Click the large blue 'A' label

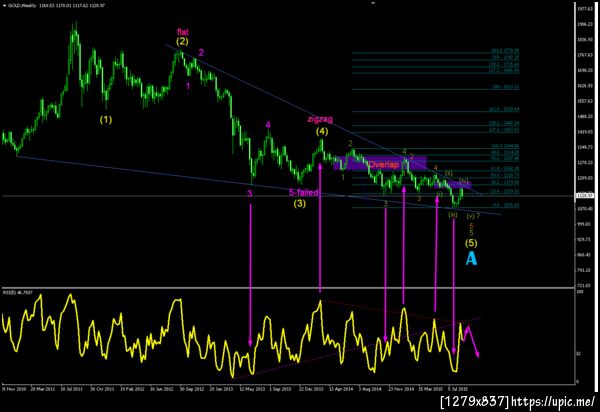pyautogui.click(x=471, y=259)
